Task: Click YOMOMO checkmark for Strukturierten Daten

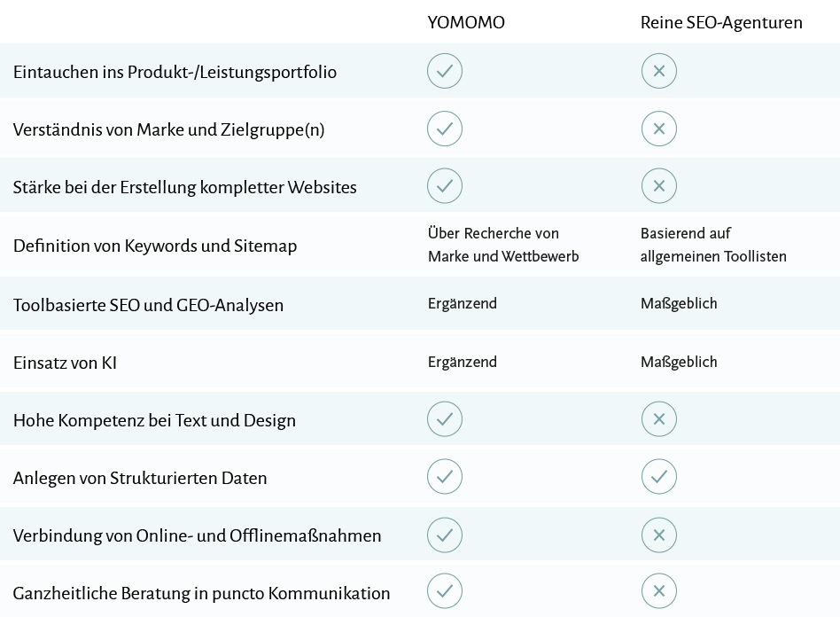Action: [445, 477]
